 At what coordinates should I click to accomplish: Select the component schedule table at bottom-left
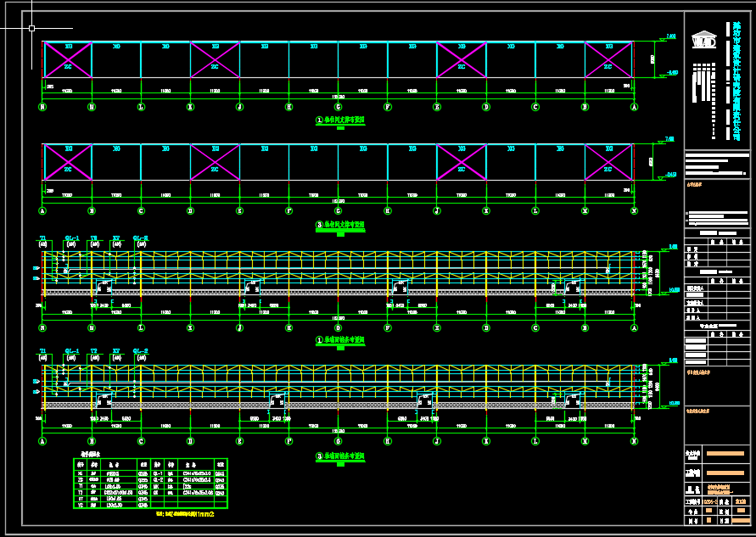click(x=150, y=483)
